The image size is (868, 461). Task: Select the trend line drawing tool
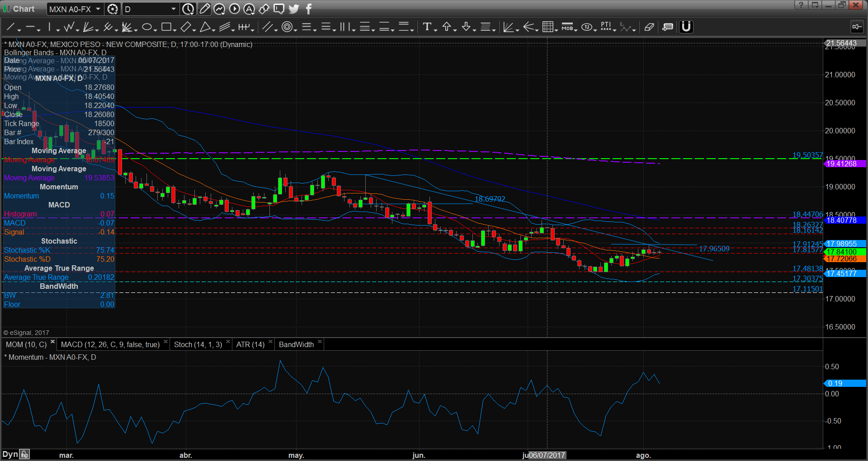coord(10,27)
